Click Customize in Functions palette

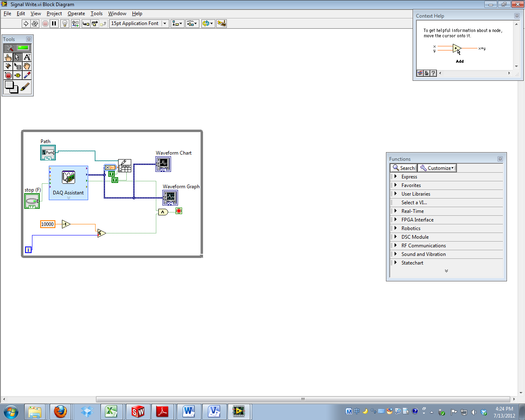click(x=437, y=168)
